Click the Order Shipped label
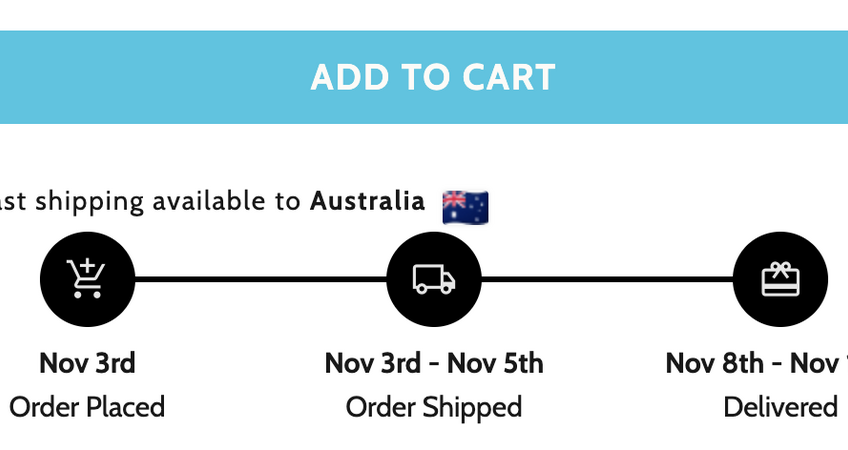 (x=434, y=407)
